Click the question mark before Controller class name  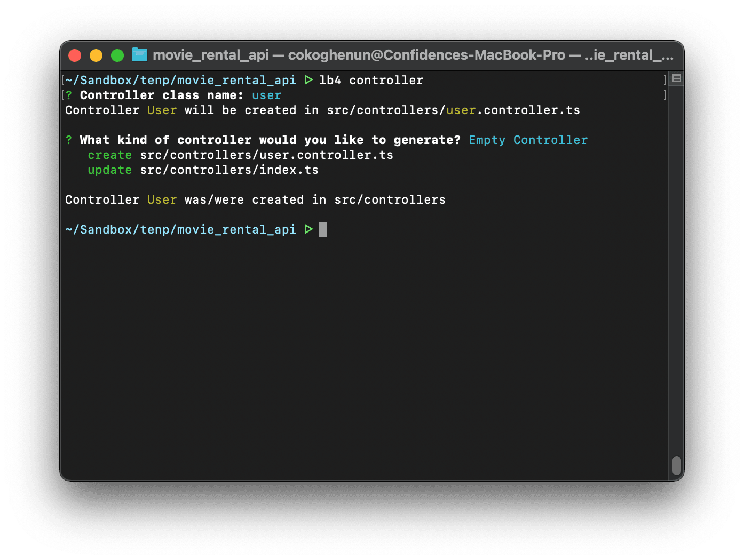coord(69,95)
